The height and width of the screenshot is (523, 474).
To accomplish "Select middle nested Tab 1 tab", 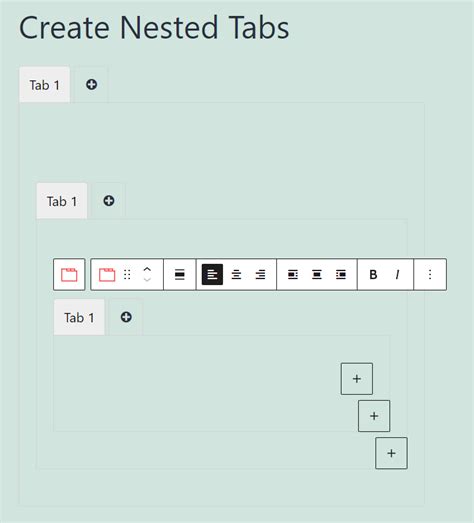I will [62, 201].
